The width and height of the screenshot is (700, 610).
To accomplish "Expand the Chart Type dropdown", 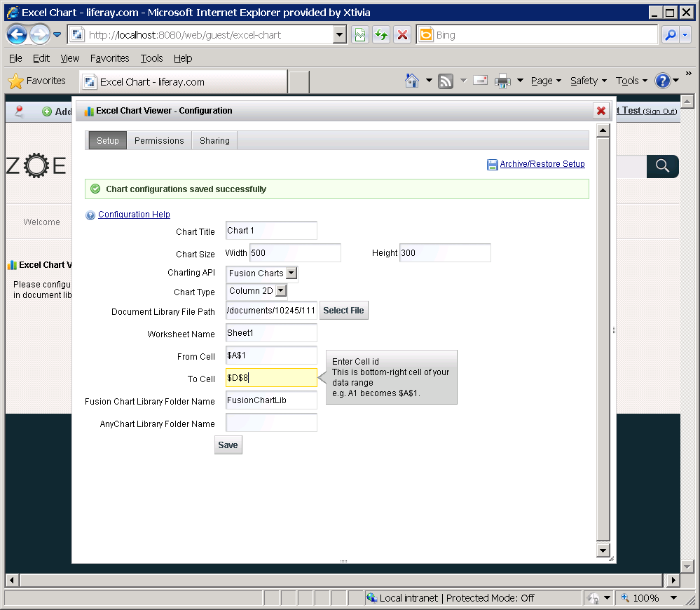I will pos(280,291).
